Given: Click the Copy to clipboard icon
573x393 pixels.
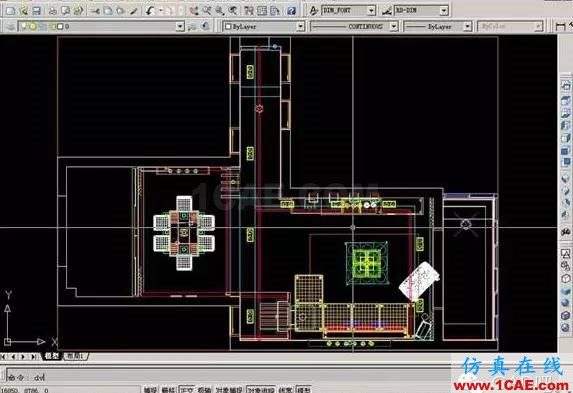Looking at the screenshot, I should [108, 11].
